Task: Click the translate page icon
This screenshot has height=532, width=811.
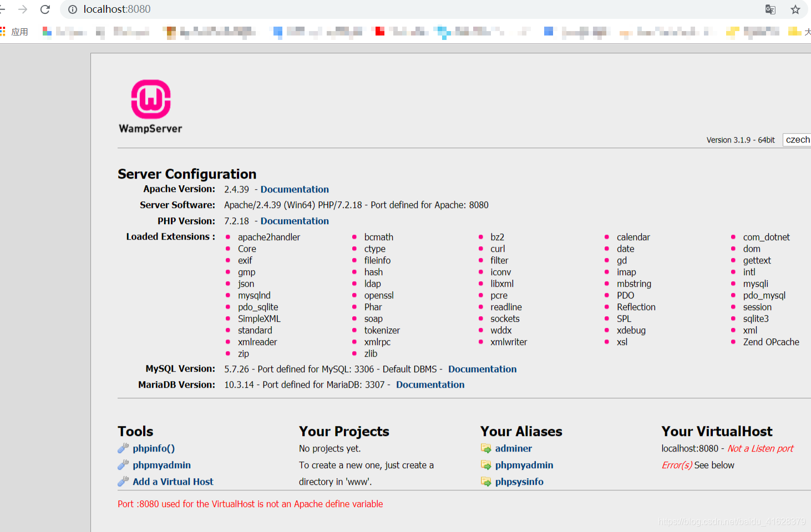Action: pos(771,9)
